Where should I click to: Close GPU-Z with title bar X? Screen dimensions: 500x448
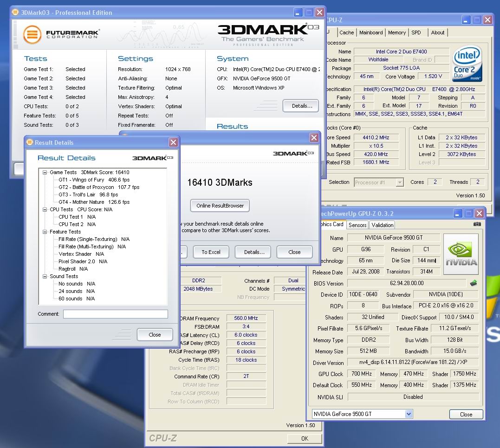coord(479,213)
